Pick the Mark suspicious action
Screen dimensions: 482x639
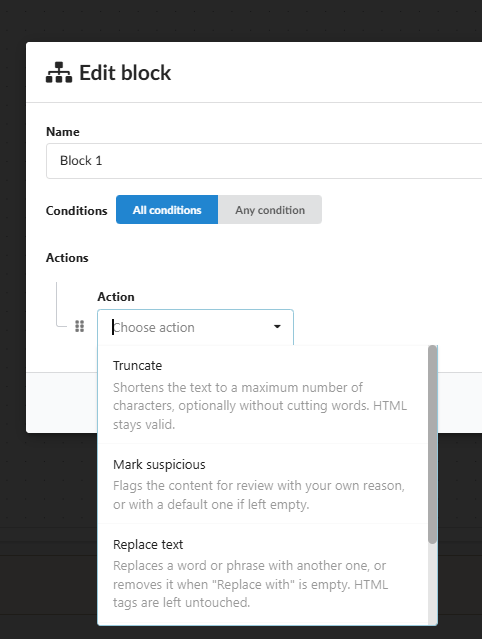(263, 484)
